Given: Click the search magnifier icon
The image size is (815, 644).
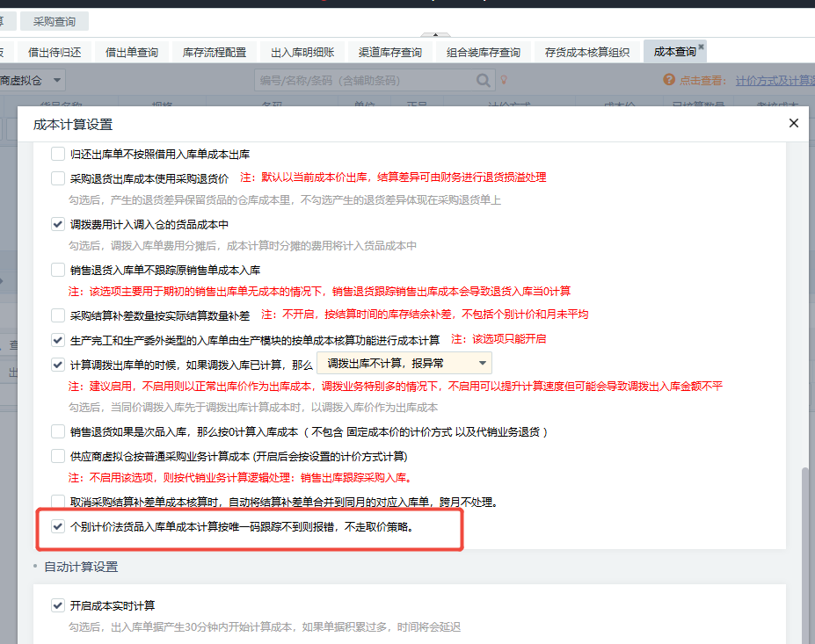Looking at the screenshot, I should [x=484, y=80].
